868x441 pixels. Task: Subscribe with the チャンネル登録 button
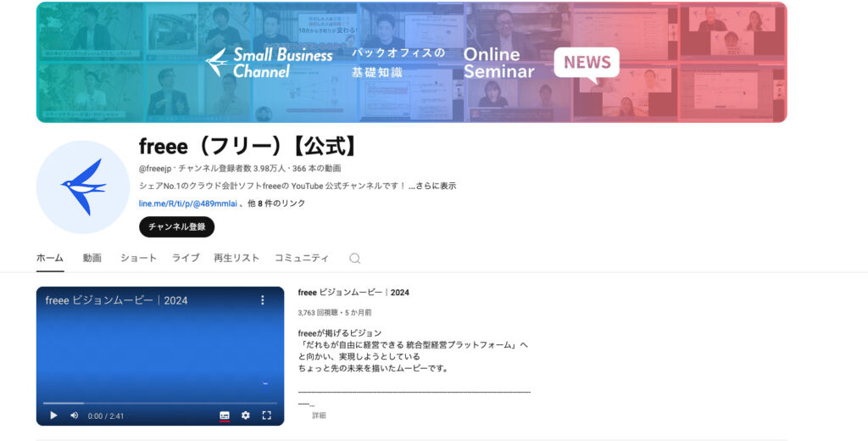pos(176,226)
